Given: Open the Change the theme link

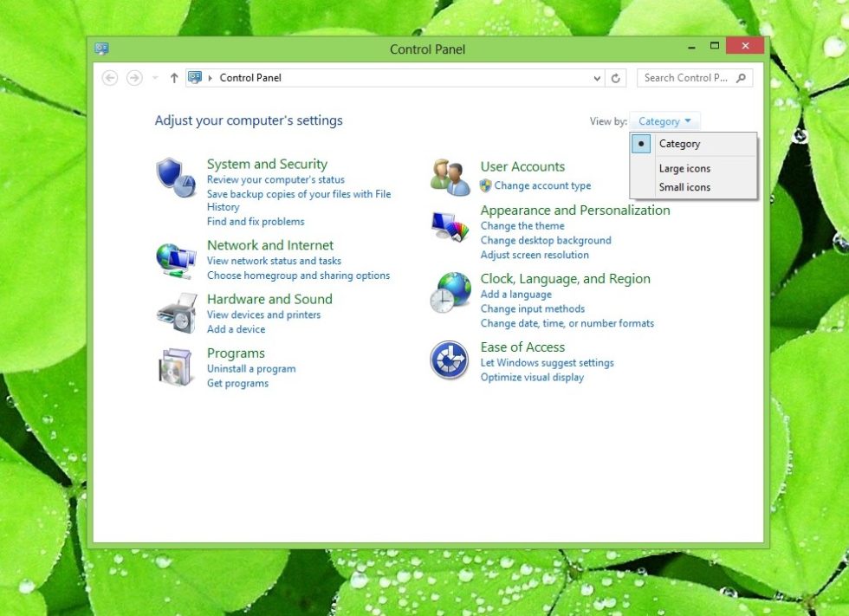Looking at the screenshot, I should click(x=522, y=225).
